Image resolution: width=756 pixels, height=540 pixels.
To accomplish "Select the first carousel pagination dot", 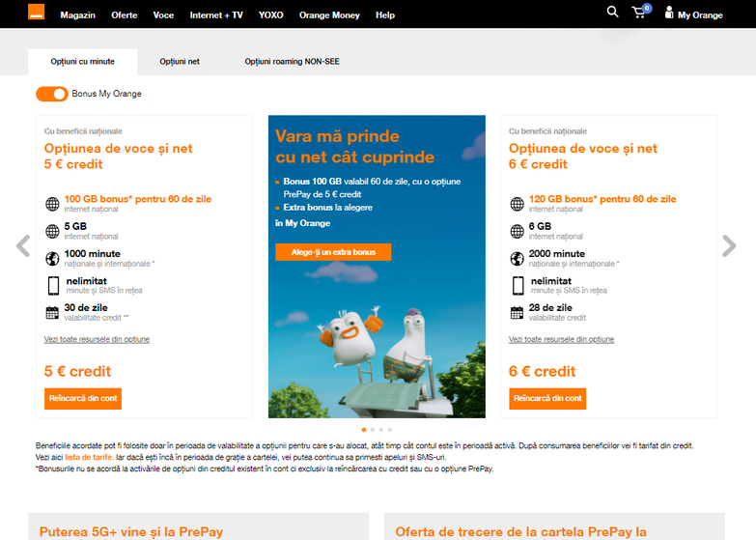I will pos(364,429).
